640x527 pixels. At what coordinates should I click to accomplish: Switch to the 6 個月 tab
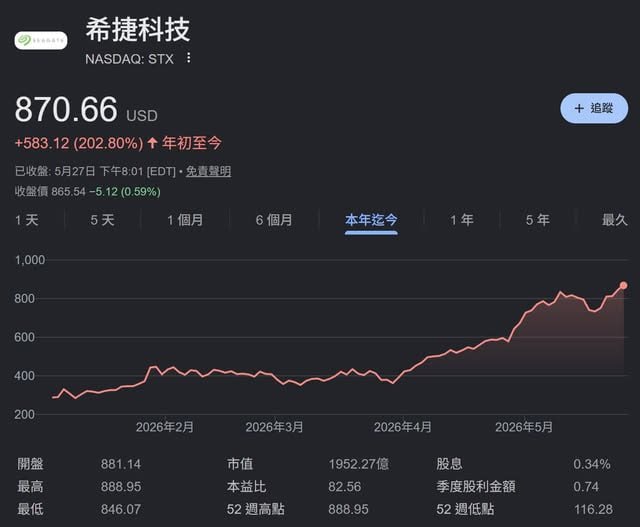coord(274,220)
